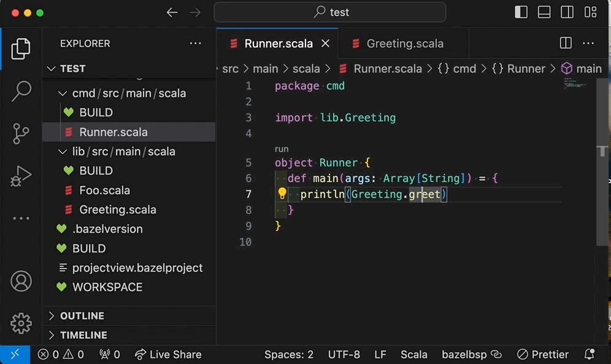Click breadcrumb src
Image resolution: width=611 pixels, height=364 pixels.
coord(230,69)
